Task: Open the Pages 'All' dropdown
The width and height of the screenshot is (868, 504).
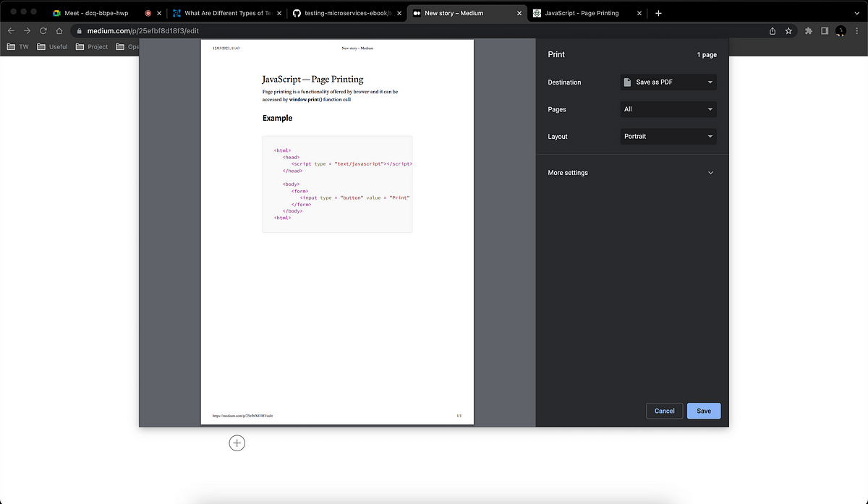Action: point(668,109)
